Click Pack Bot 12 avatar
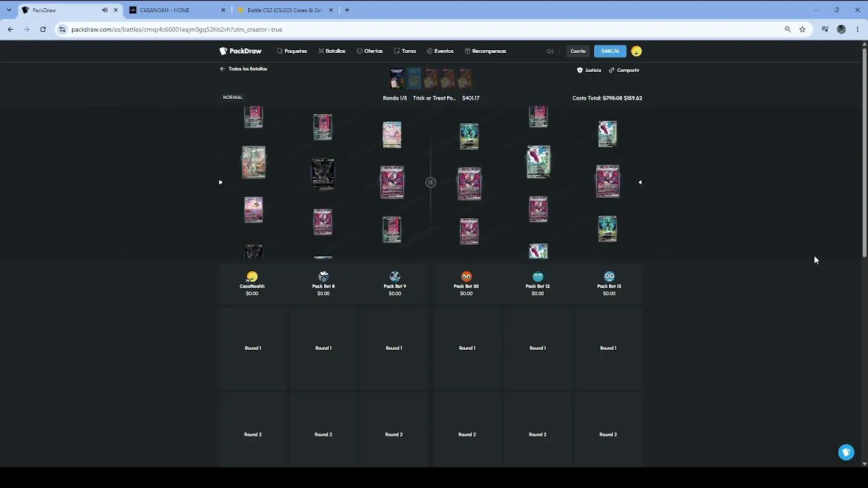Image resolution: width=868 pixels, height=488 pixels. coord(538,277)
